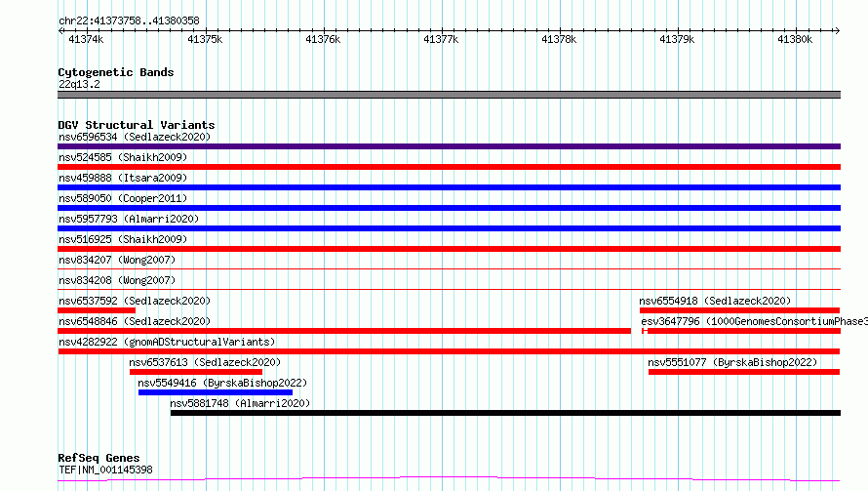Viewport: 868px width, 491px height.
Task: Click the nsv6548846 (Sedlazeck2020) label
Action: [135, 321]
